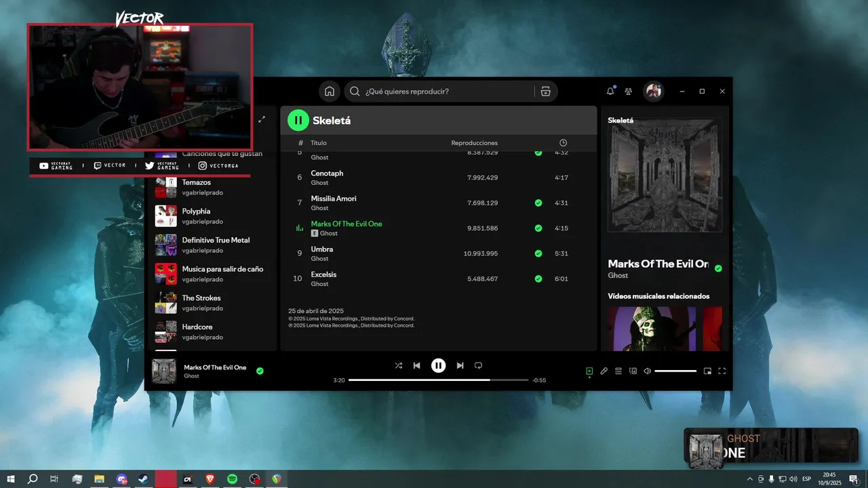868x488 pixels.
Task: Open the miniplayer
Action: [x=707, y=371]
